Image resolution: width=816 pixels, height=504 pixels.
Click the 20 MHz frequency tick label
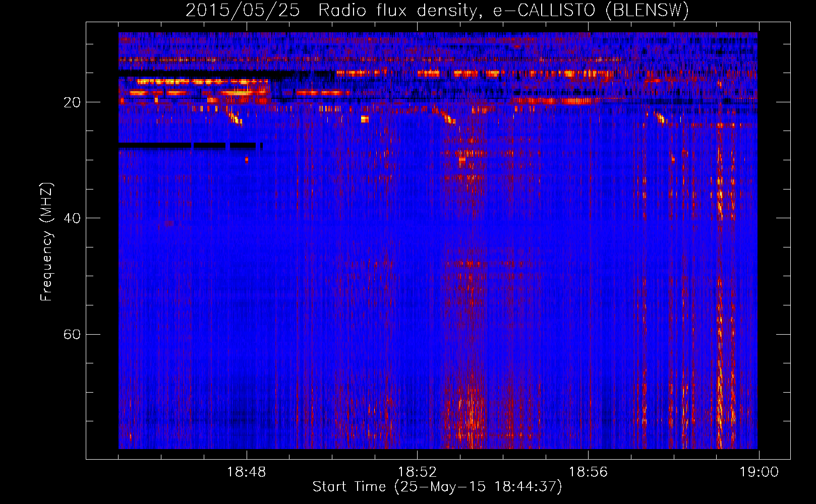[72, 102]
